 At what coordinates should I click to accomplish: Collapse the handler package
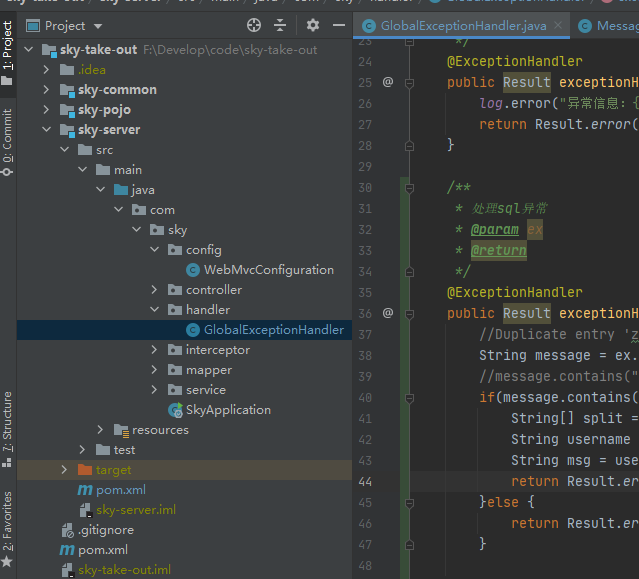(x=154, y=310)
